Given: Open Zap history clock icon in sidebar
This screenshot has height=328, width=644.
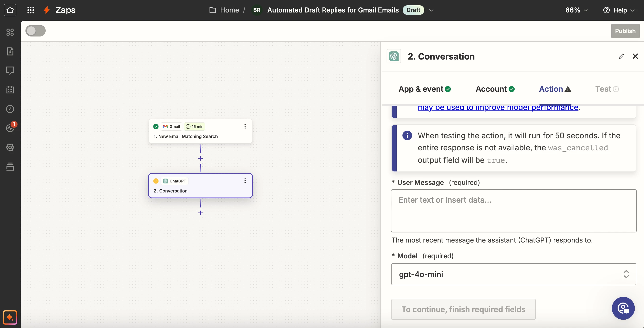Looking at the screenshot, I should (x=10, y=109).
